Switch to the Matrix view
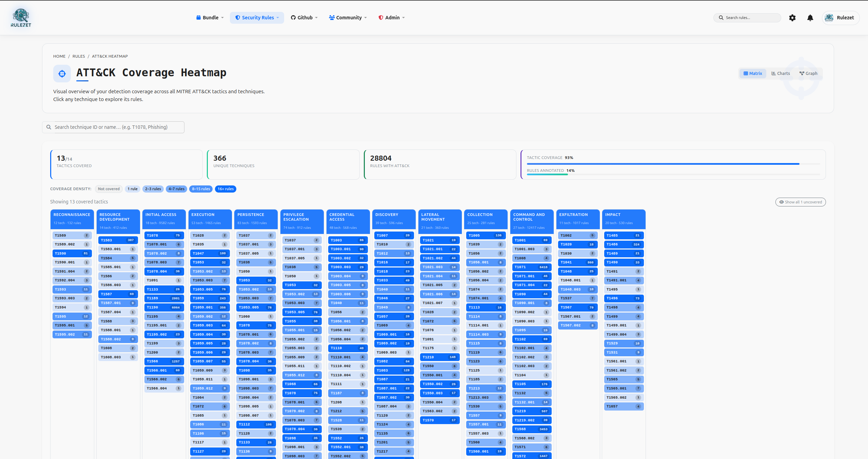The image size is (868, 459). click(x=753, y=74)
